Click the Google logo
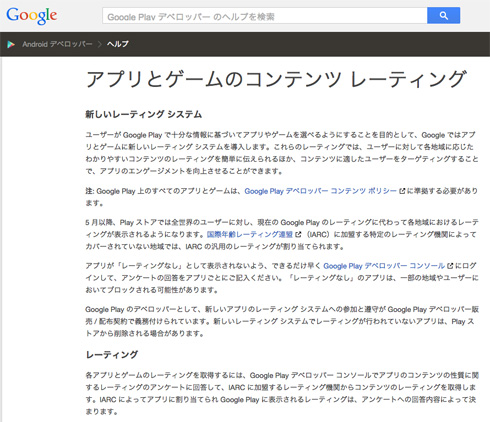 (32, 15)
